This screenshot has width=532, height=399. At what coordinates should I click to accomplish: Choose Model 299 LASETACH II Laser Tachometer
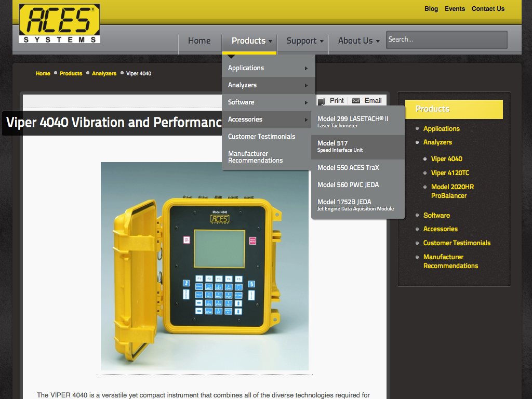[357, 122]
